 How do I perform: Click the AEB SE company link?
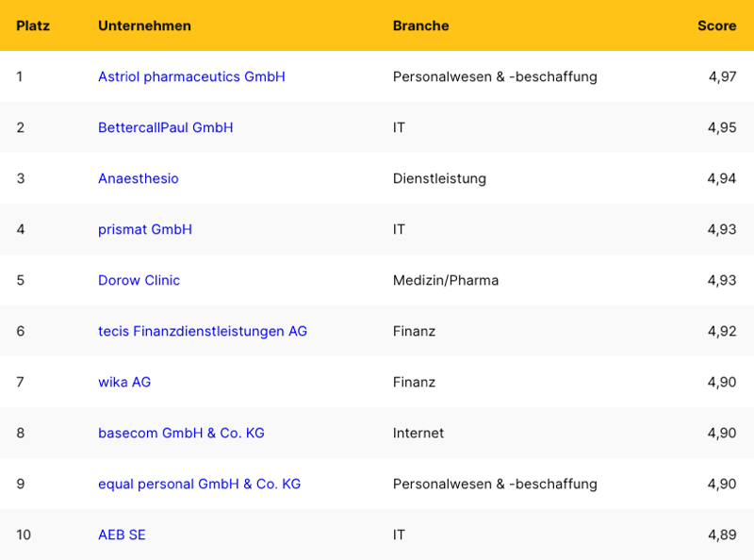point(122,535)
